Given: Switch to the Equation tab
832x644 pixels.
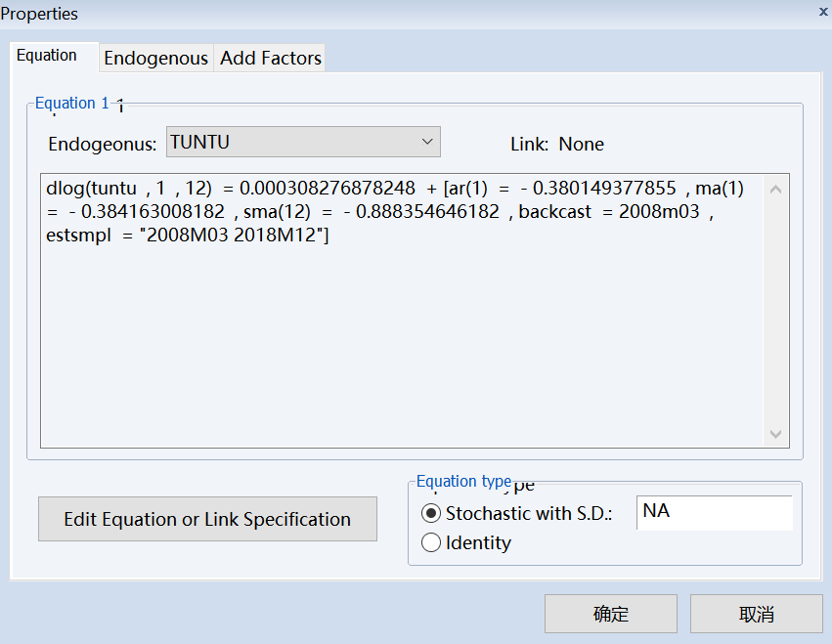Looking at the screenshot, I should pos(47,56).
